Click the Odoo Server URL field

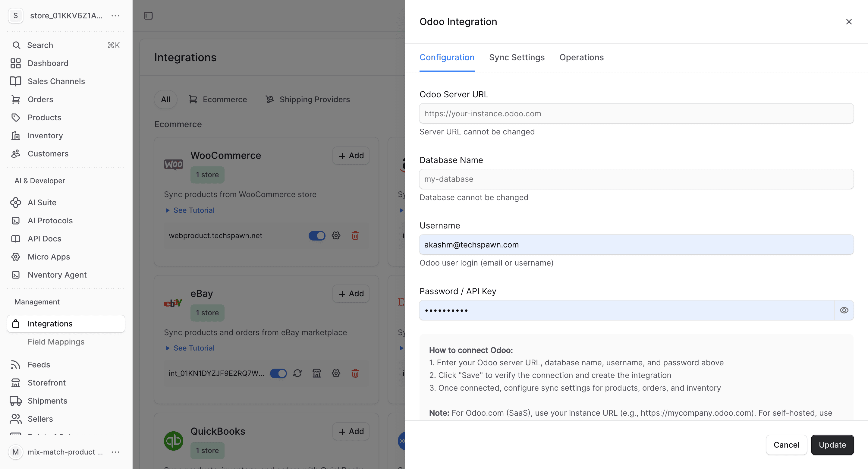(x=636, y=114)
